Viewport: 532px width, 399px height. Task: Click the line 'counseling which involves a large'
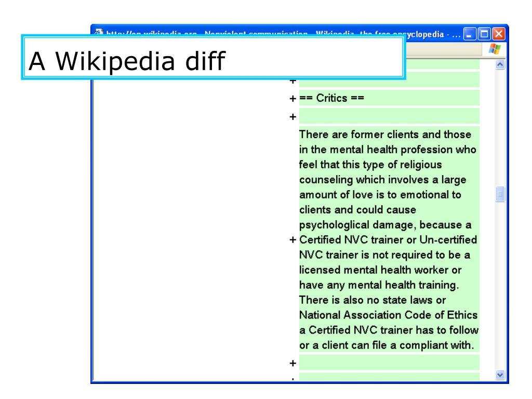pos(383,179)
